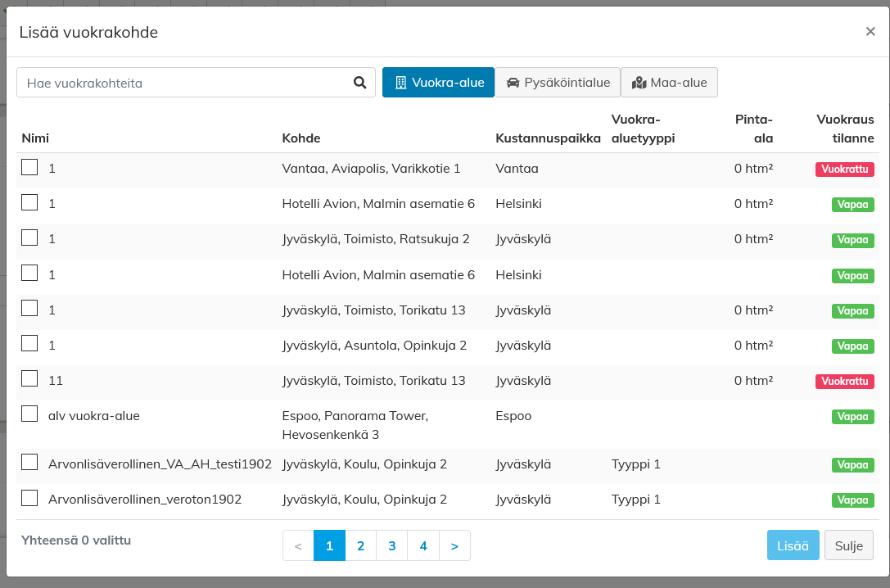Select checkbox for Jyväskylä, Toimisto, Ratsukuja 2
This screenshot has height=588, width=890.
pos(29,237)
